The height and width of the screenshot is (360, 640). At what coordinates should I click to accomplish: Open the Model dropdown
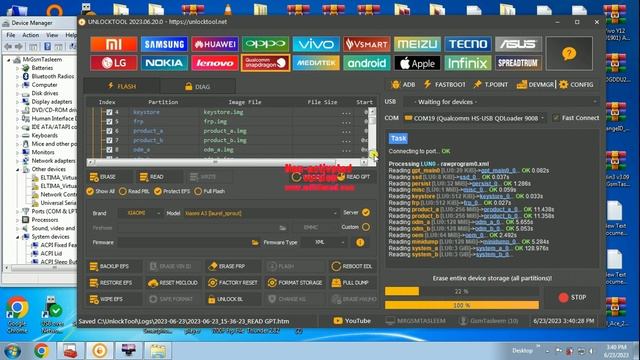[x=260, y=213]
